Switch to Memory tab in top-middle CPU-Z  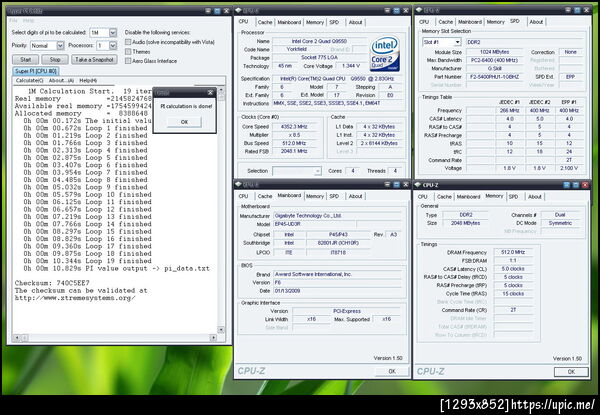pos(315,22)
